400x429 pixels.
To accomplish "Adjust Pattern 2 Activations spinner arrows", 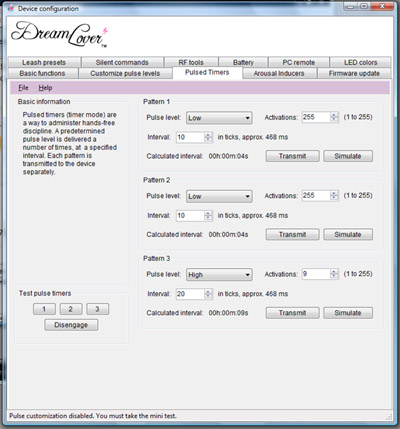I will [334, 195].
